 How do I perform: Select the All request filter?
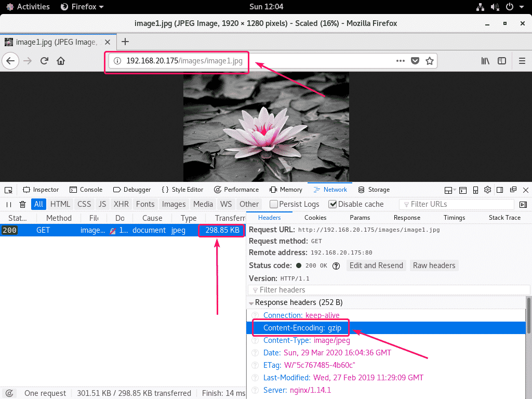(x=38, y=204)
